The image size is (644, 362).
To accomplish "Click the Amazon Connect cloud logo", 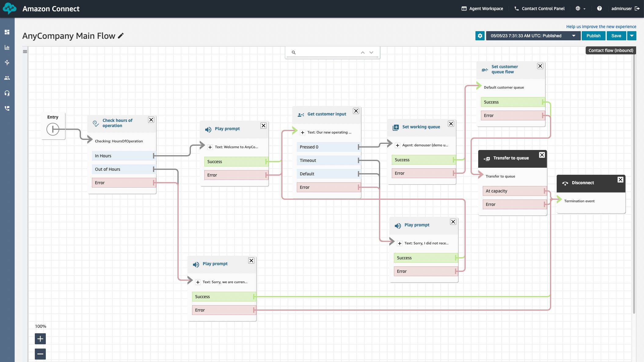I will pos(9,9).
